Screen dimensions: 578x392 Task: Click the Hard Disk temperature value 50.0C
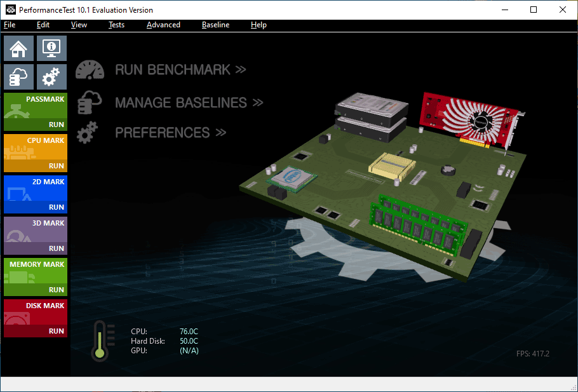tap(189, 341)
